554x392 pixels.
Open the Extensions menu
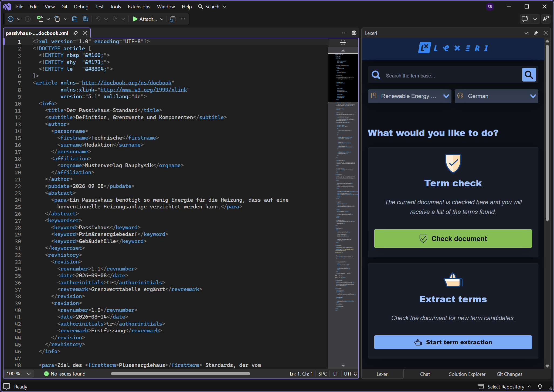tap(139, 7)
